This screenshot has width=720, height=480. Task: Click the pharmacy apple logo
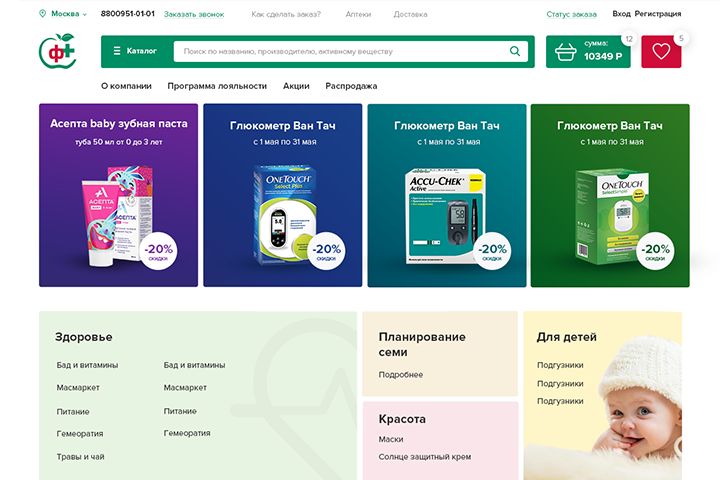[x=57, y=51]
